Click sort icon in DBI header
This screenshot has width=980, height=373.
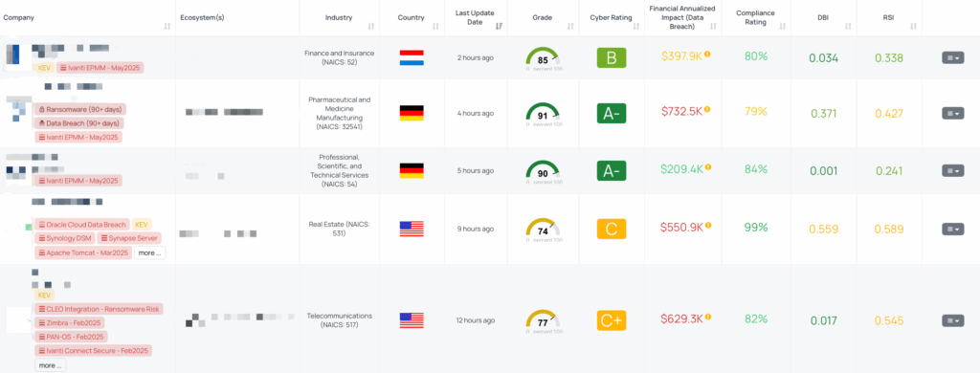[x=848, y=26]
